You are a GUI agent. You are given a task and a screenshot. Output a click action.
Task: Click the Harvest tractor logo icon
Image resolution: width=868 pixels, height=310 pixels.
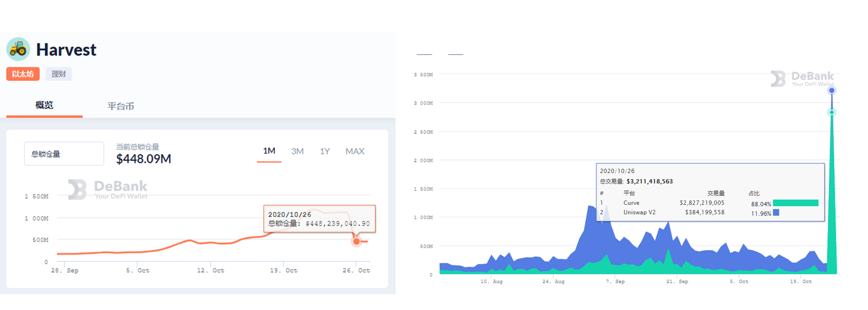click(x=18, y=49)
